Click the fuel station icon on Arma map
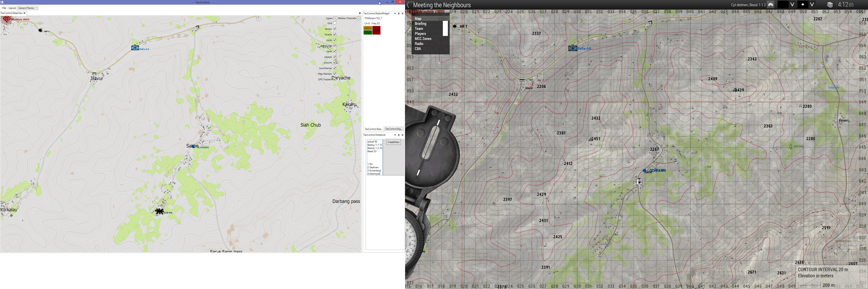 [x=639, y=182]
